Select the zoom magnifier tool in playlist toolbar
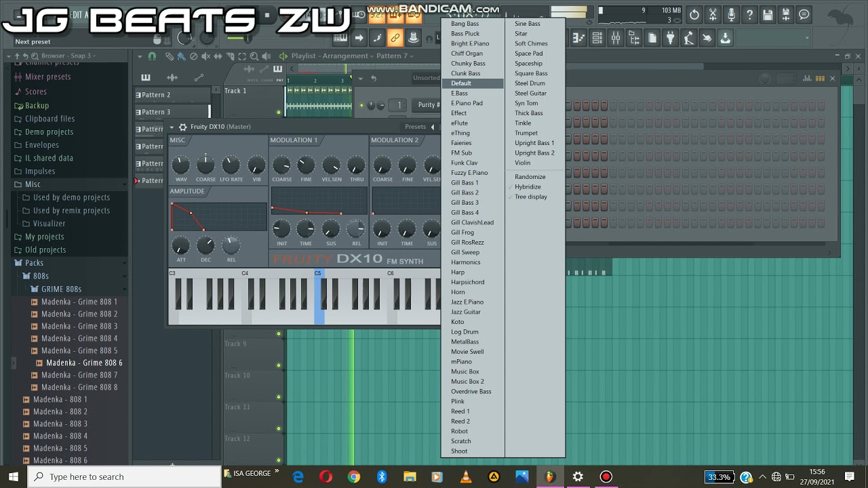This screenshot has width=868, height=488. (254, 56)
